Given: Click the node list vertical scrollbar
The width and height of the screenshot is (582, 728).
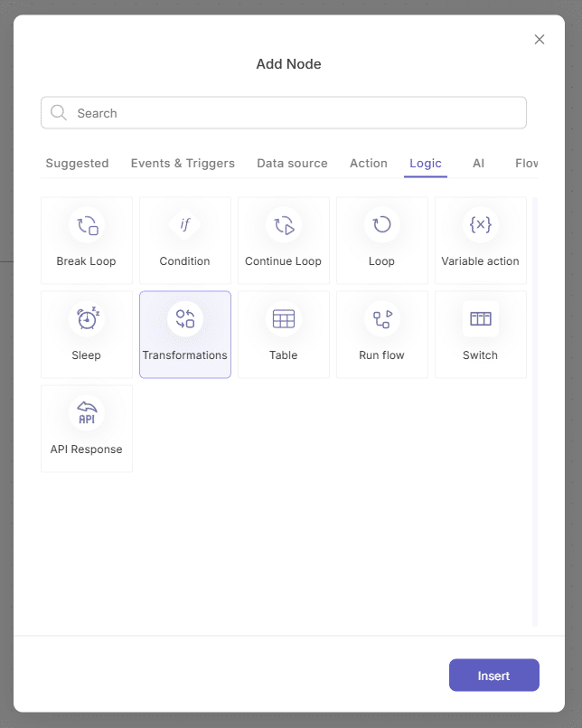Looking at the screenshot, I should coord(535,411).
